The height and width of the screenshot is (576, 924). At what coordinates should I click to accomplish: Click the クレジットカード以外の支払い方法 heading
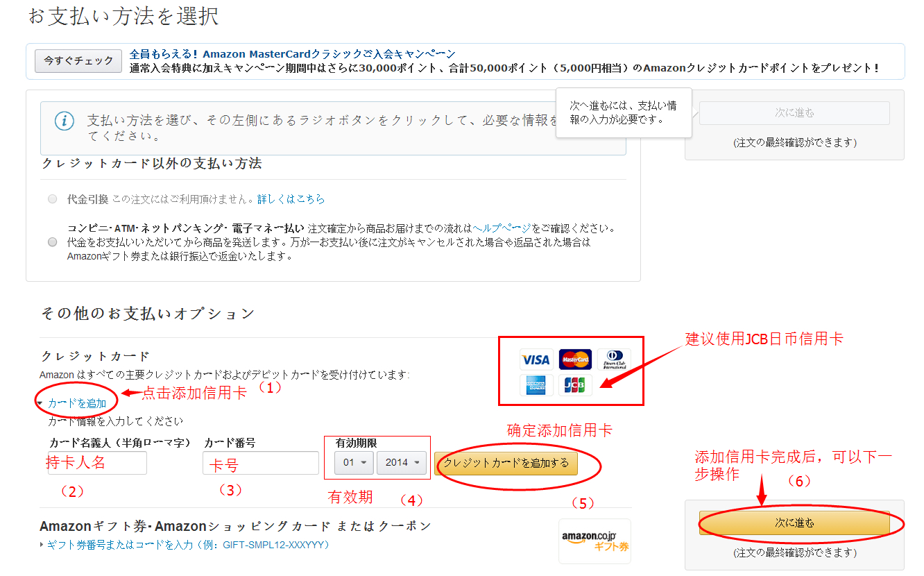coord(152,164)
